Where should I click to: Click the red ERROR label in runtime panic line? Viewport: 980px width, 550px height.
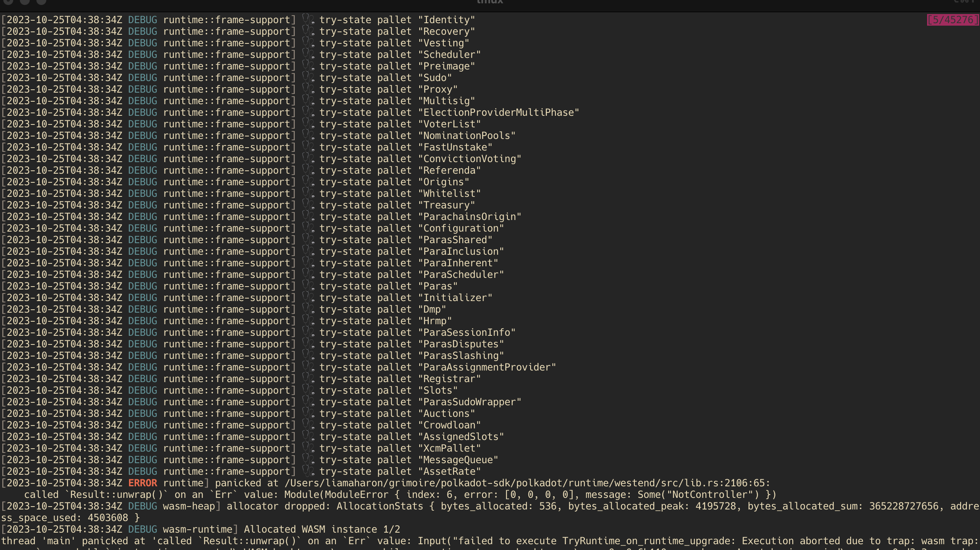click(x=143, y=483)
